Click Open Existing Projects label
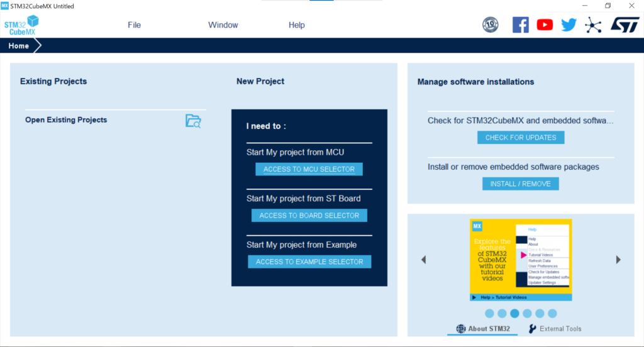Viewport: 644px width, 347px height. 66,120
